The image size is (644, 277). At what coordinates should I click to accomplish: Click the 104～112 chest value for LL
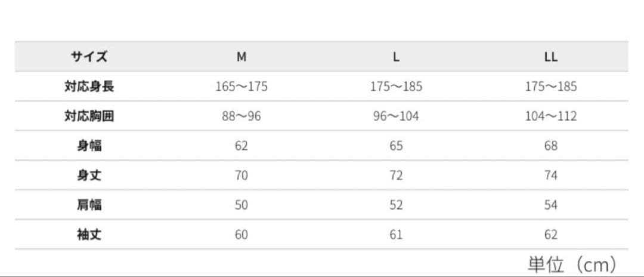(x=551, y=116)
